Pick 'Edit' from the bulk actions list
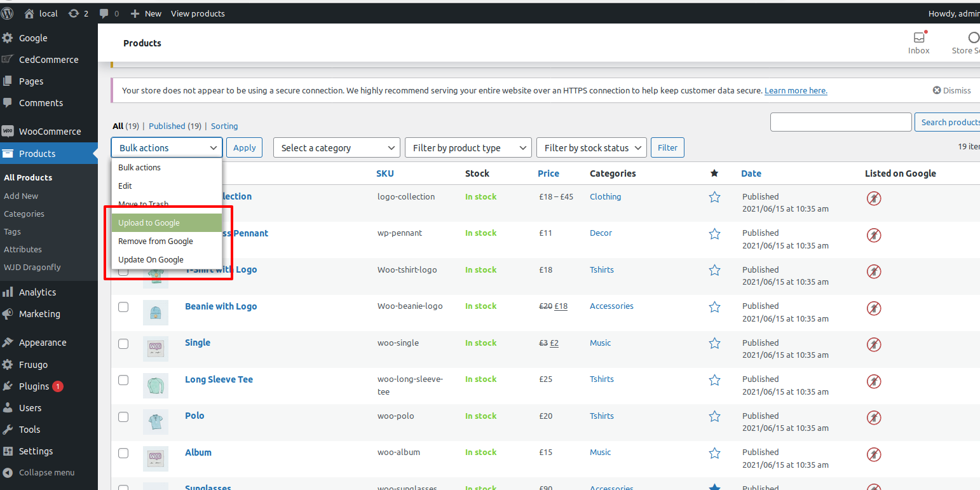Screen dimensions: 980x490 (167, 186)
